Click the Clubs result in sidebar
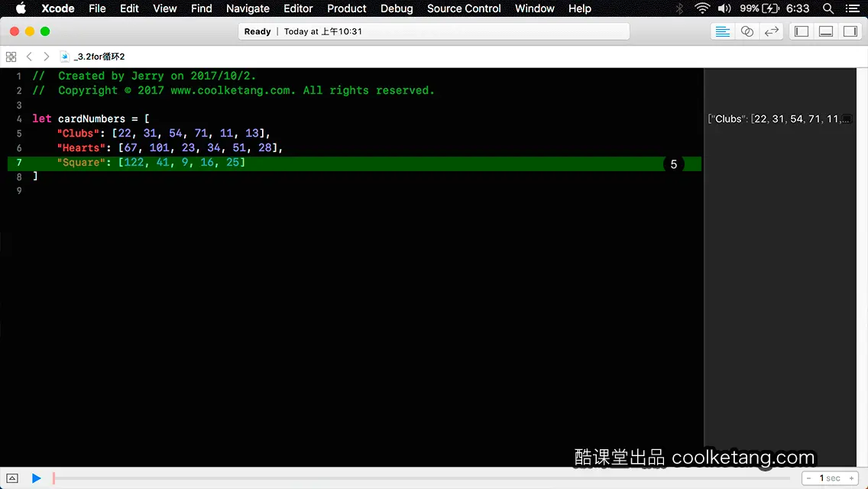Screen dimensions: 868x489 point(779,118)
